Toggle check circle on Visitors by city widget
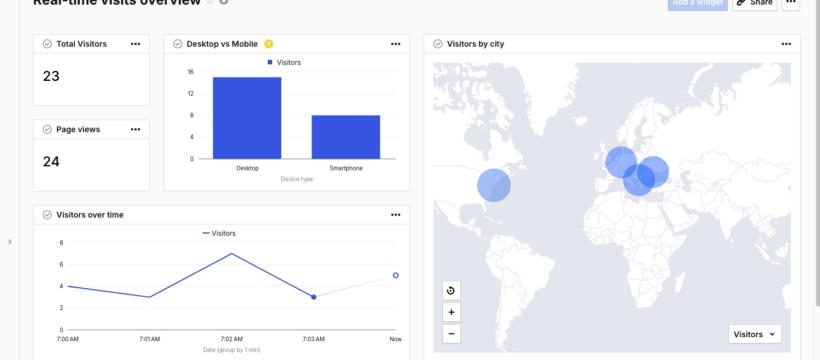The height and width of the screenshot is (360, 820). (438, 44)
